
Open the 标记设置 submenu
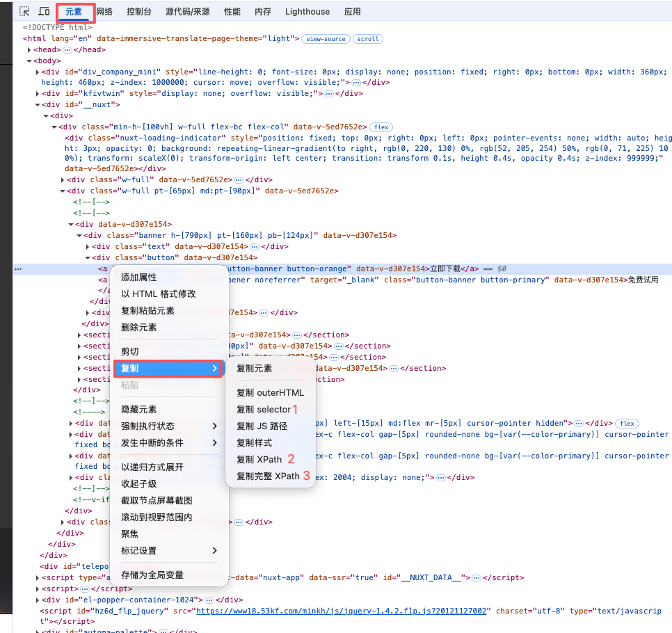tap(169, 551)
